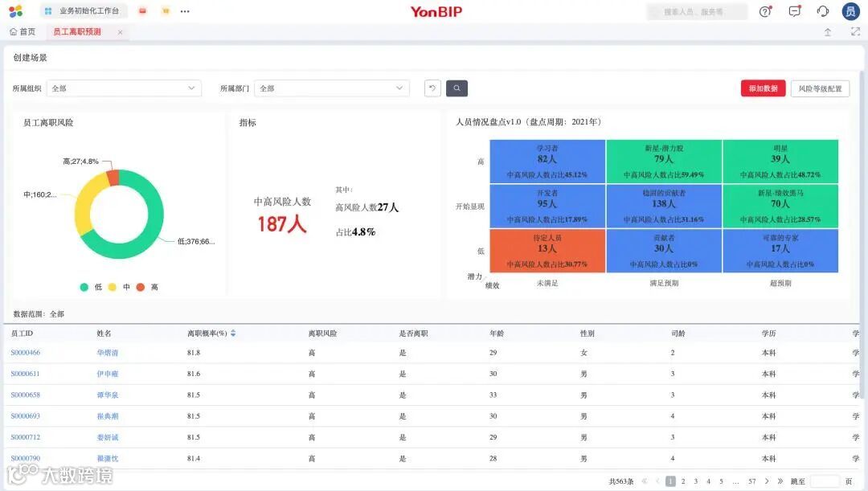This screenshot has width=868, height=491.
Task: Click the dark search magnifier button
Action: point(457,88)
